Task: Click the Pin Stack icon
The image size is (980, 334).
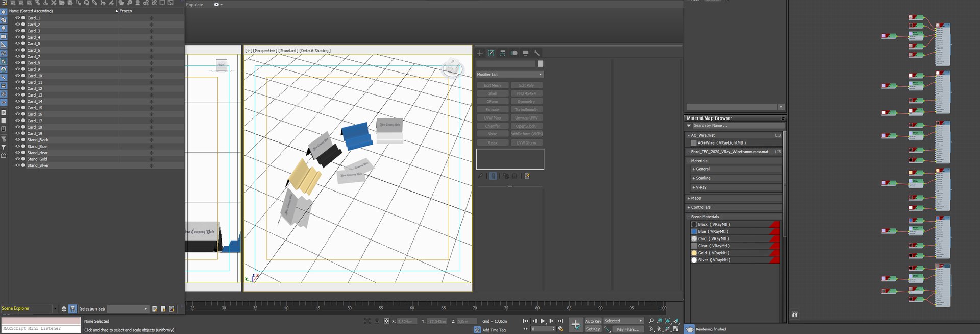Action: point(480,176)
